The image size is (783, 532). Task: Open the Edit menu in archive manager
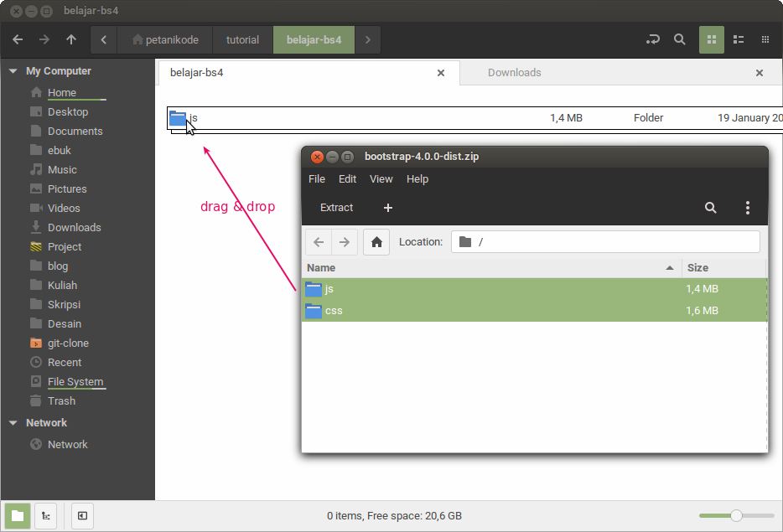pos(347,178)
